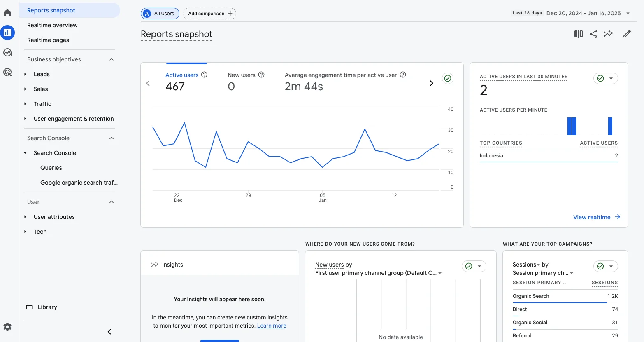Share this report icon
The width and height of the screenshot is (644, 342).
[593, 34]
